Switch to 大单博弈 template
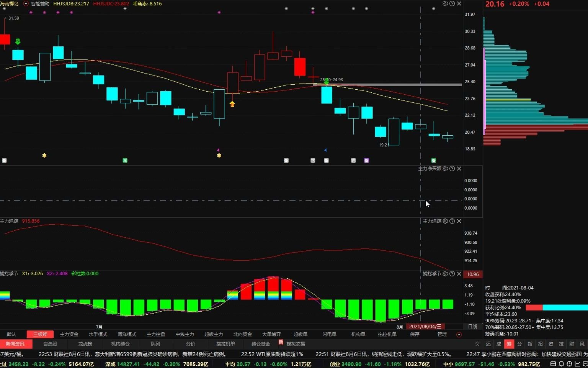This screenshot has width=588, height=368. tap(271, 335)
